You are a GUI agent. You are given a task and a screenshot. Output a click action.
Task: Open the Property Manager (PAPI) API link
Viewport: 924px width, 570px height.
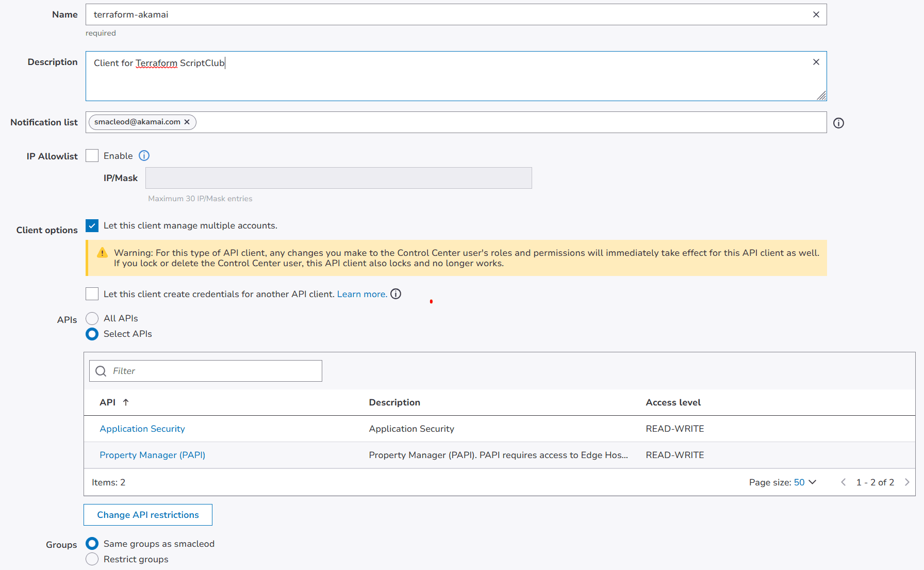[x=152, y=455]
